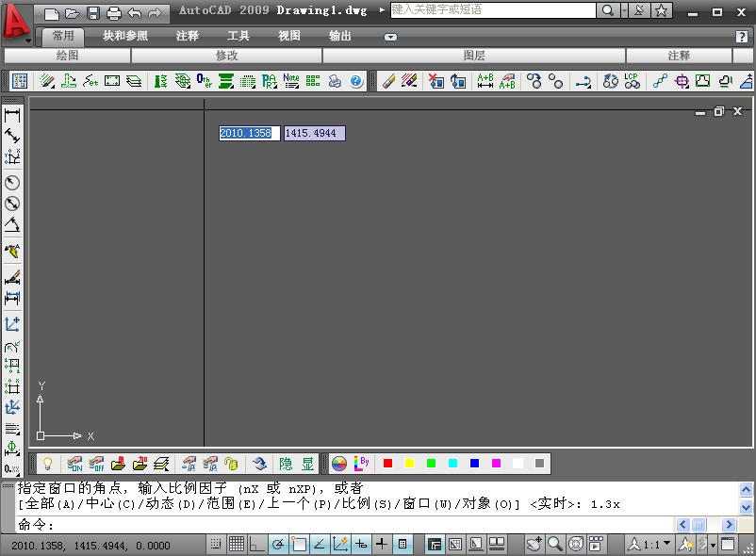Viewport: 756px width, 556px height.
Task: Click the Plot printer icon in title bar
Action: pos(114,13)
